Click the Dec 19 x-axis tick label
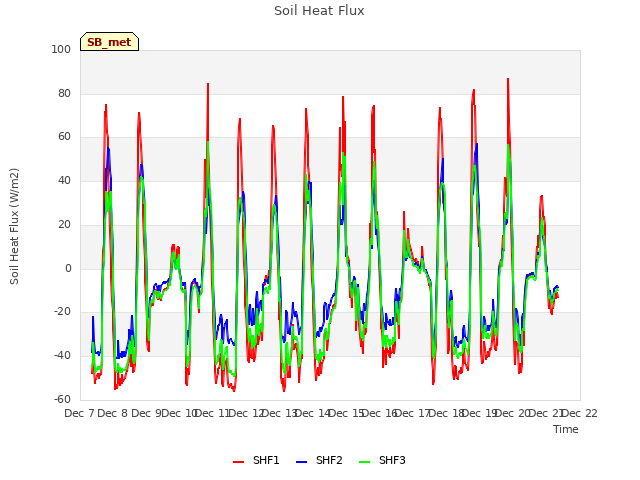Image resolution: width=640 pixels, height=480 pixels. coord(480,413)
